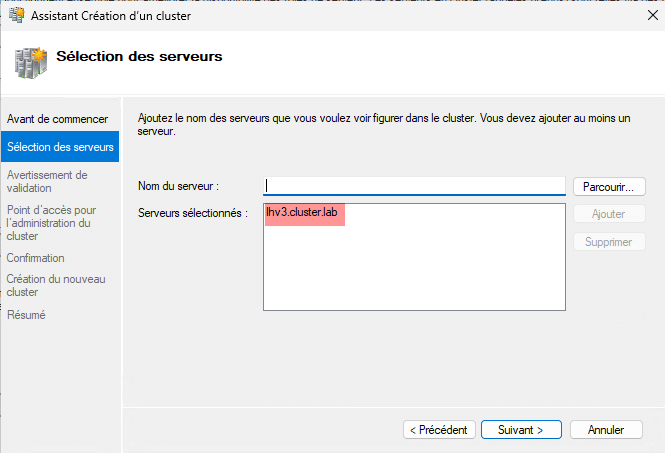665x453 pixels.
Task: Click the 'Ajouter' button
Action: (x=609, y=214)
